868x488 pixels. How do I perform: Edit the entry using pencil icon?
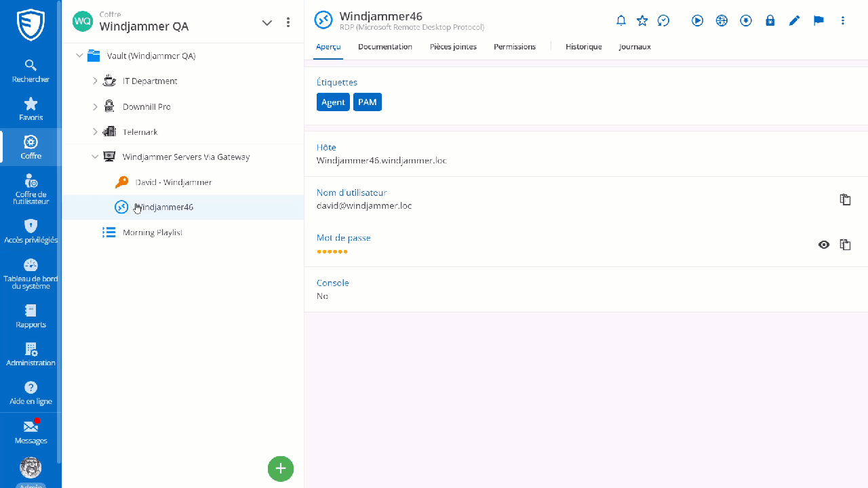(x=794, y=21)
